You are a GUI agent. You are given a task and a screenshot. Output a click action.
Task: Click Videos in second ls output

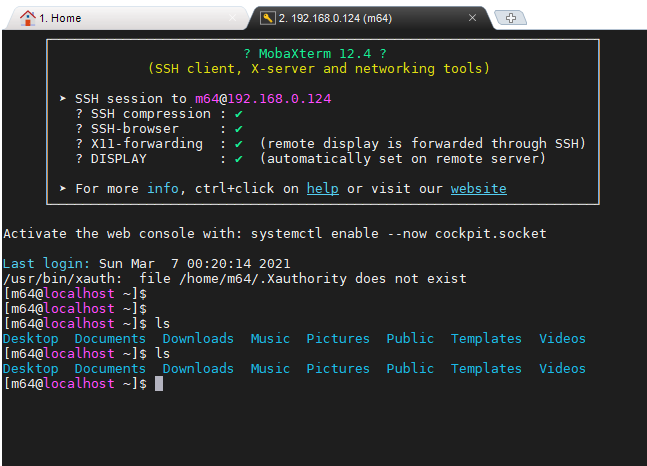(562, 369)
